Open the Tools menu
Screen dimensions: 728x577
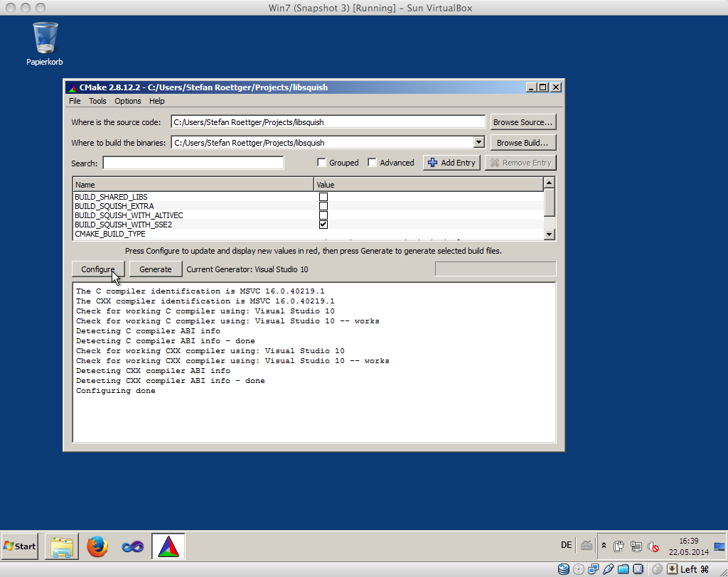click(x=97, y=101)
